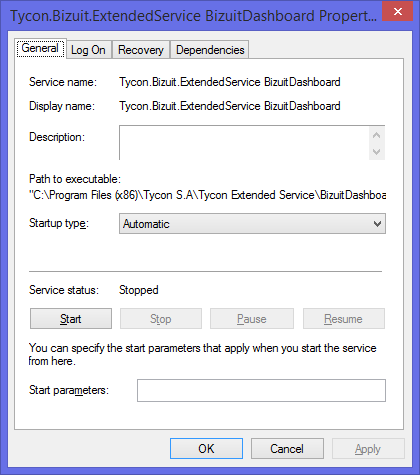
Task: Close the properties dialog with X
Action: 397,12
